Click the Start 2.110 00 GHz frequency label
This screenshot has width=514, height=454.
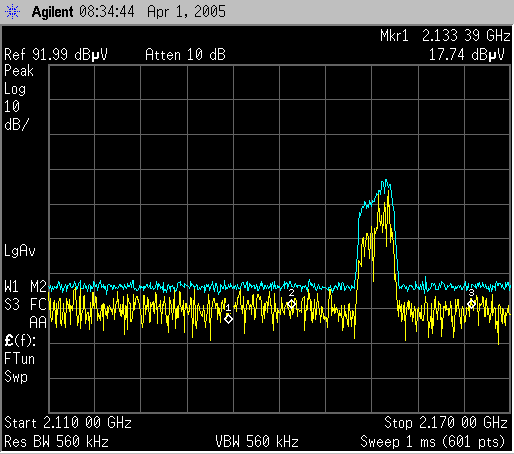coord(68,423)
